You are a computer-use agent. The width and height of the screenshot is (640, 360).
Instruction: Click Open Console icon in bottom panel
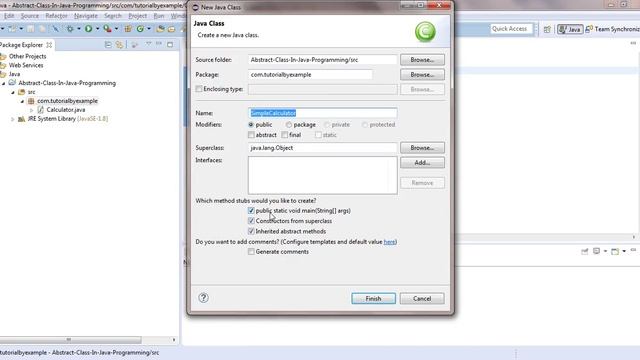[x=615, y=251]
